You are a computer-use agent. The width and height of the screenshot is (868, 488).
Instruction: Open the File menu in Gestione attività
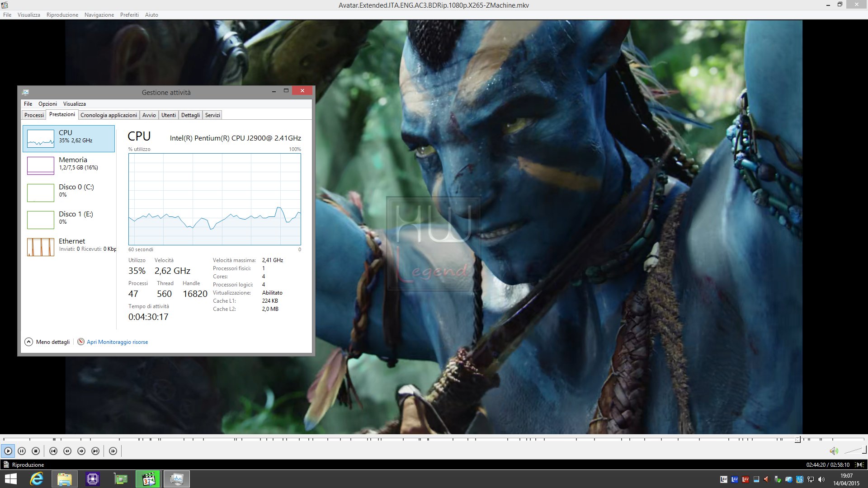click(x=28, y=104)
